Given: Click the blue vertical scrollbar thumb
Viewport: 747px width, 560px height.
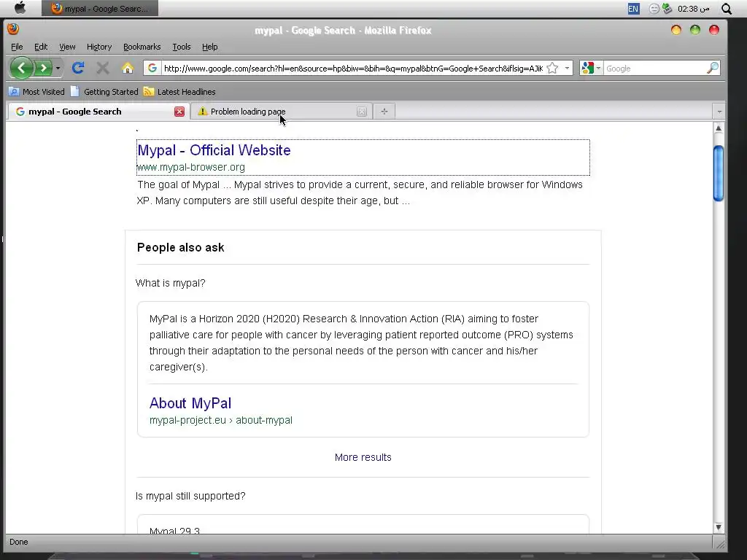Looking at the screenshot, I should tap(719, 174).
